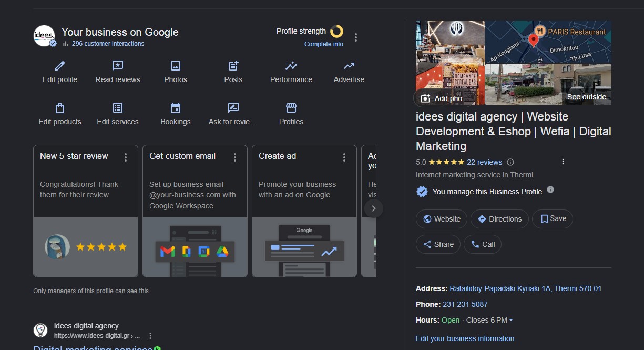Open the See outside street view thumbnail
Screen dimensions: 644x350
[548, 84]
